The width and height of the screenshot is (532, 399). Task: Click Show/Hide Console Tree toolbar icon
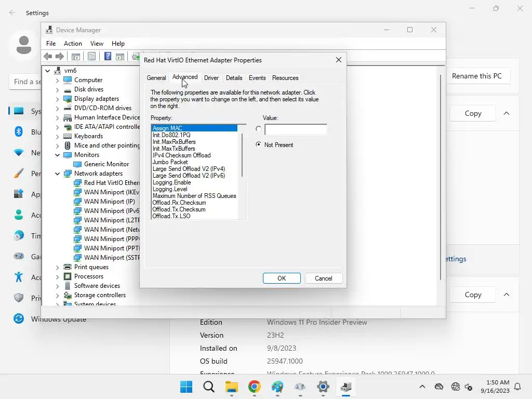[76, 56]
